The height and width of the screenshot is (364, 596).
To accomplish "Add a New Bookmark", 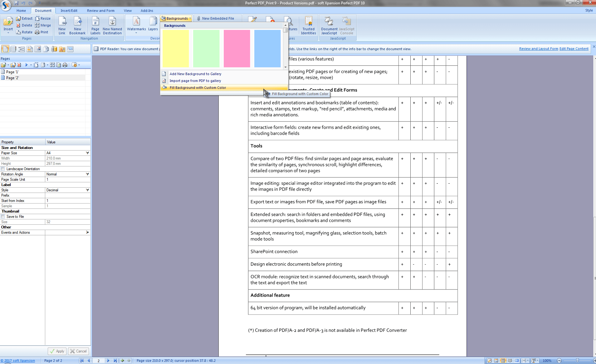I will 77,26.
